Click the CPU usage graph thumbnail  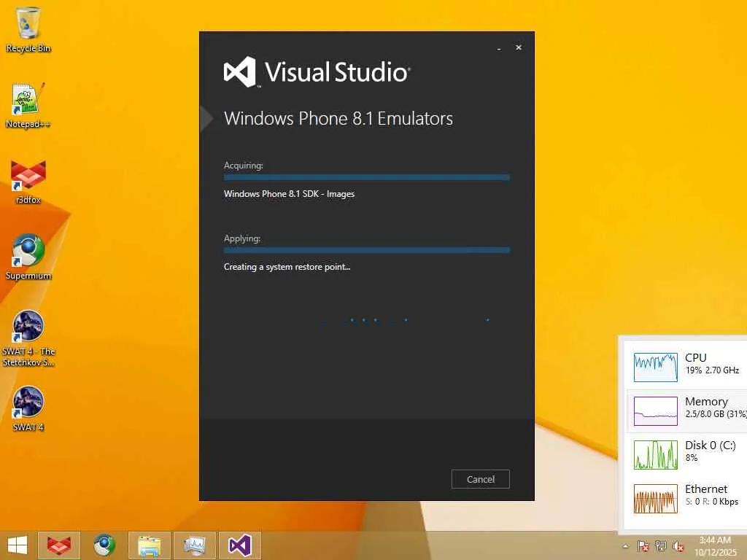656,367
